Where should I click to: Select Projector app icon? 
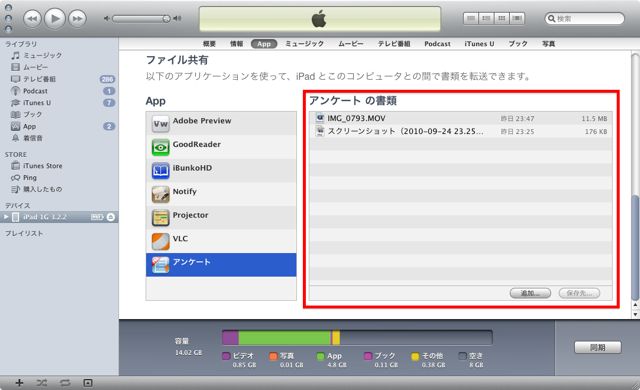160,218
